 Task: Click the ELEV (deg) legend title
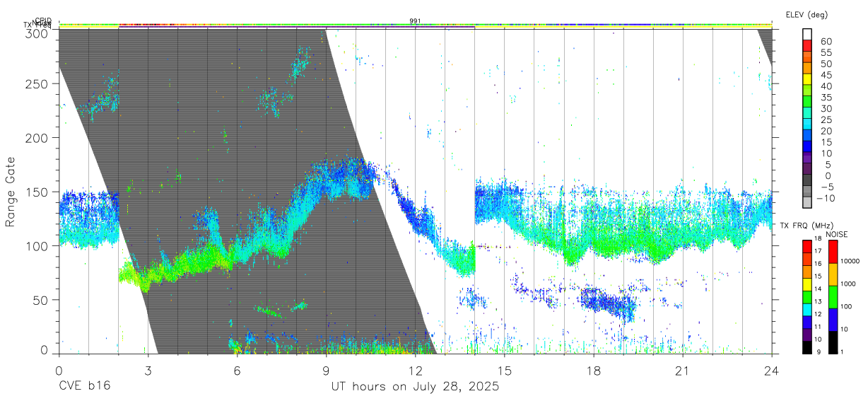coord(806,14)
